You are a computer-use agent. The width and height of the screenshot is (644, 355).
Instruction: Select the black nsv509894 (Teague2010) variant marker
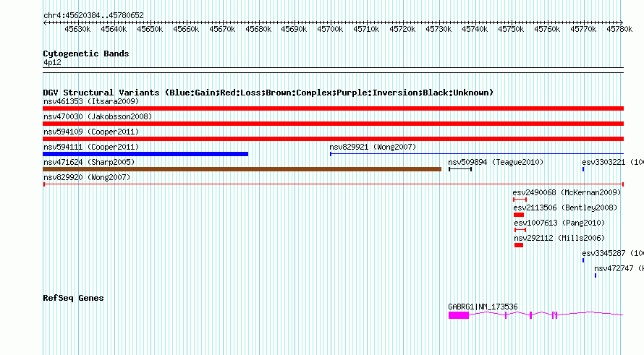[460, 169]
